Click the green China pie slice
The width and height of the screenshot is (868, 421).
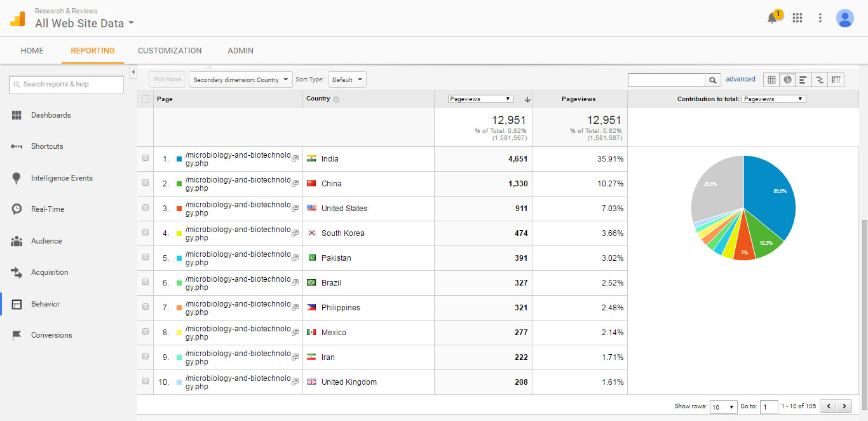click(x=763, y=238)
